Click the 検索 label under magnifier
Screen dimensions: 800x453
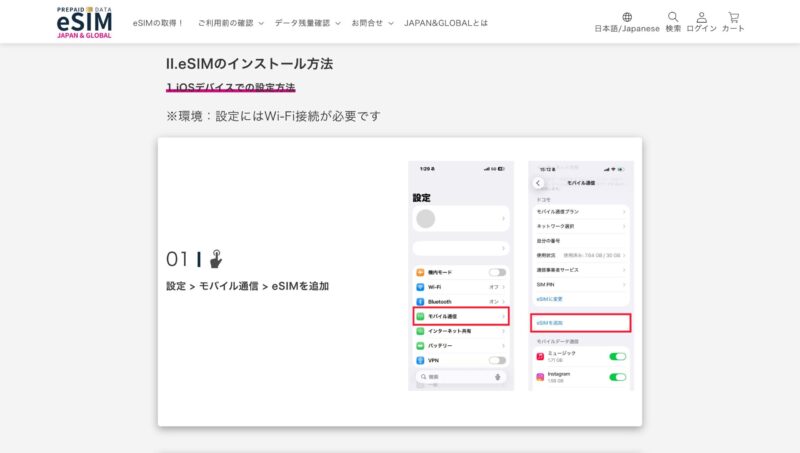click(673, 29)
